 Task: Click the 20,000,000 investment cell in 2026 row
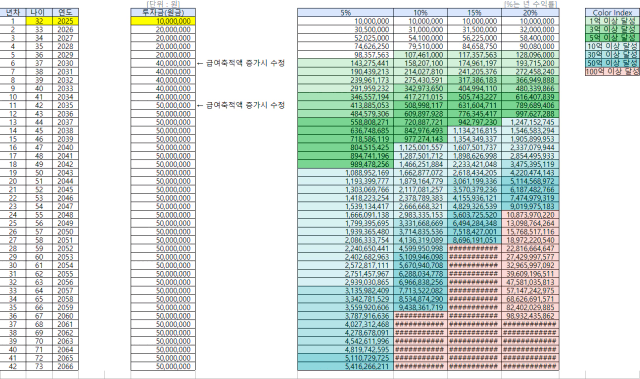[x=163, y=29]
